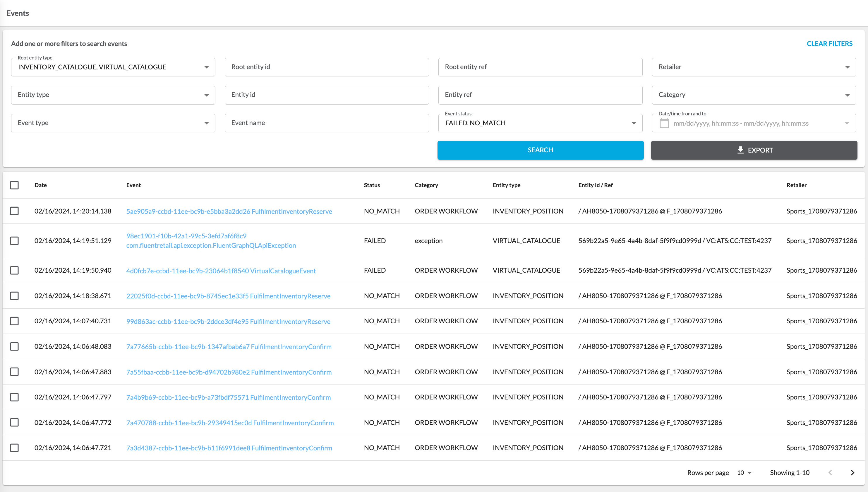Click the Root entity ref field
868x492 pixels.
pos(540,67)
